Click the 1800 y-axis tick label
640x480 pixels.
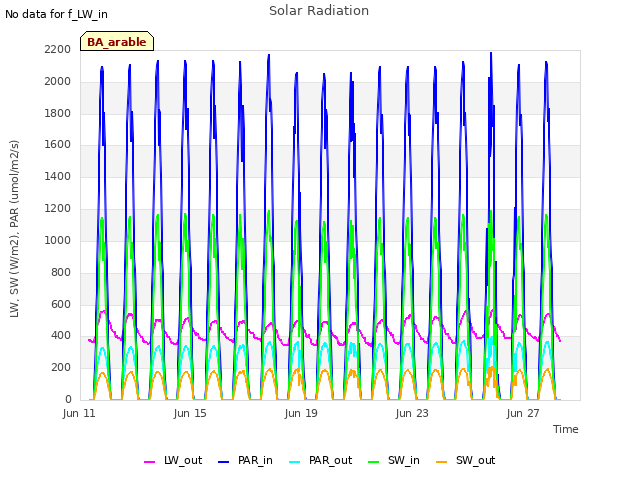coord(58,113)
